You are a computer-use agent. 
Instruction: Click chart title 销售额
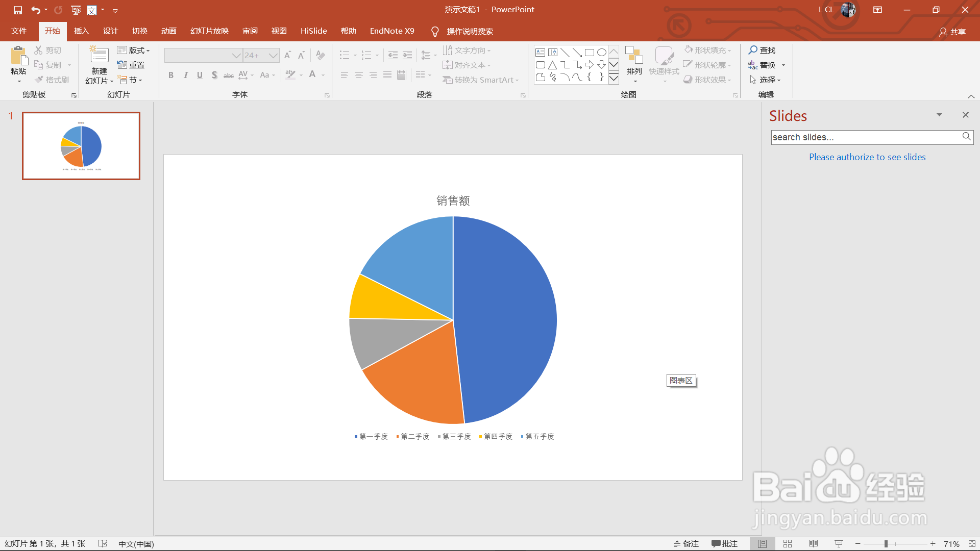pyautogui.click(x=453, y=201)
